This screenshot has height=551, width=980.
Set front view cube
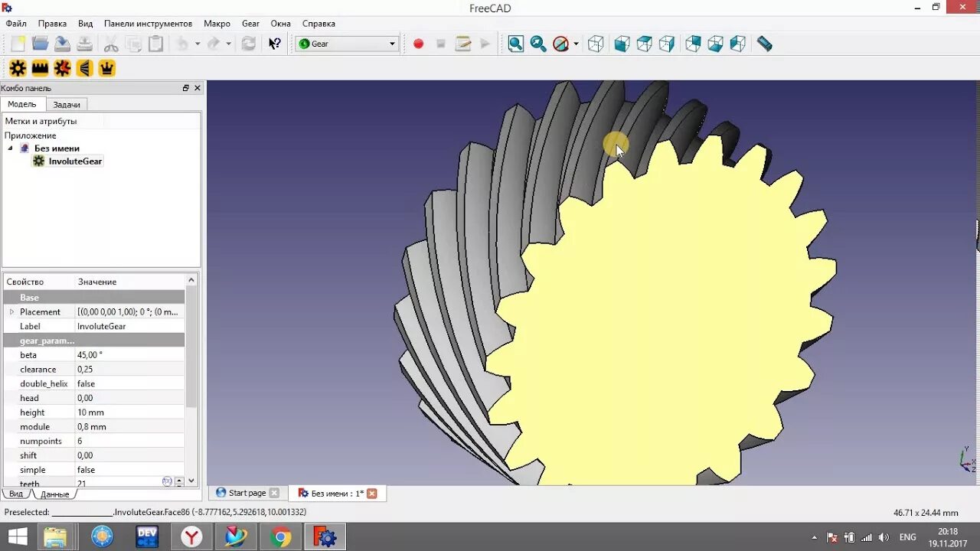[x=622, y=44]
